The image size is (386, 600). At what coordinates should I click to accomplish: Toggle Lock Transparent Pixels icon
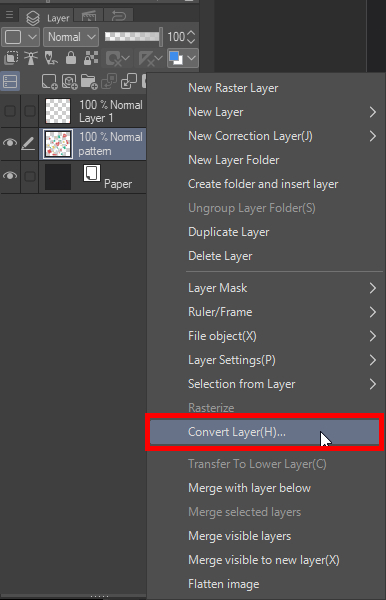coord(91,58)
